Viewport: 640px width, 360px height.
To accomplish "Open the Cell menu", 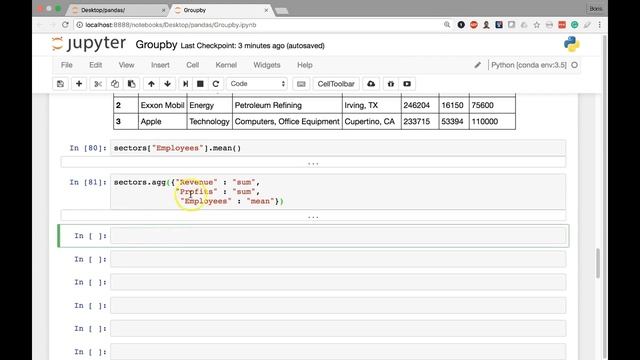I will point(192,65).
